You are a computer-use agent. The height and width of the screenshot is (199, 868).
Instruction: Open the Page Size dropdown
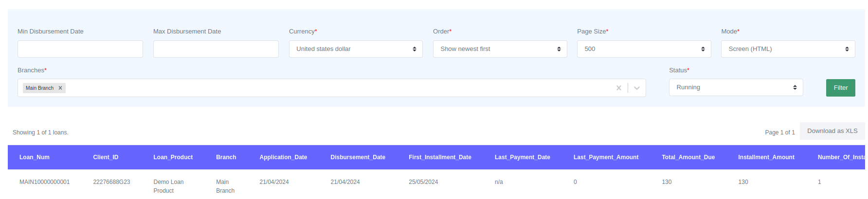[x=644, y=49]
